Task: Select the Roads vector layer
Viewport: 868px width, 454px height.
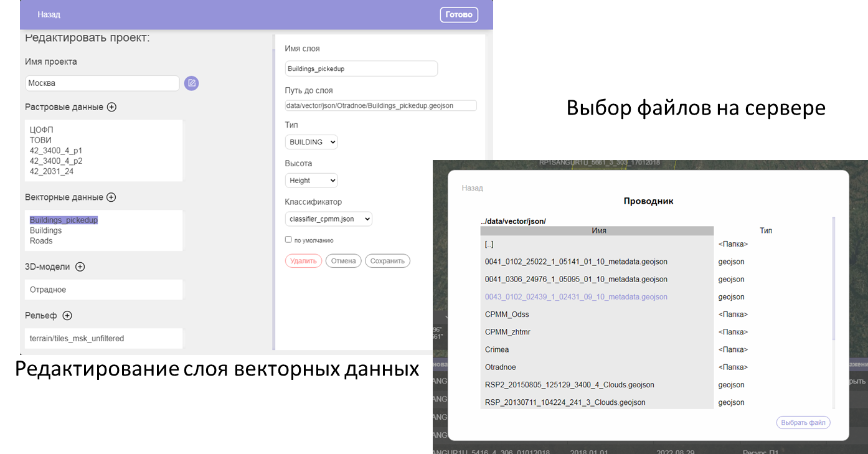Action: (x=41, y=241)
